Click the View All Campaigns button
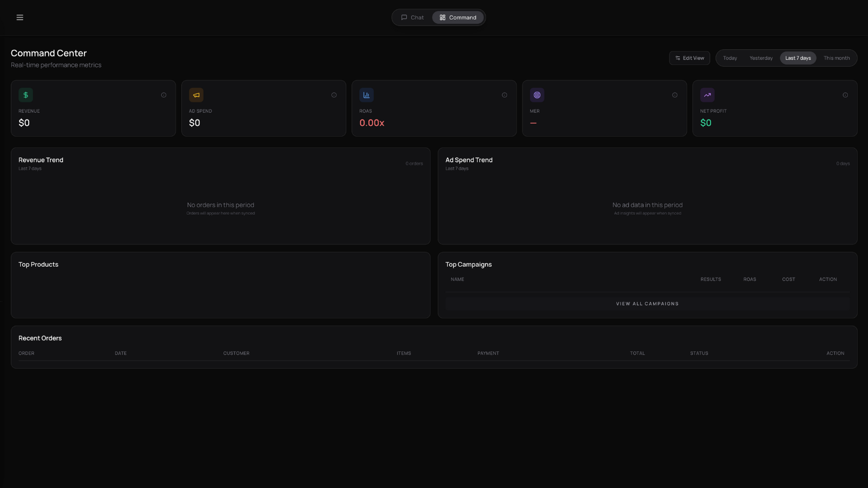The width and height of the screenshot is (868, 488). (x=647, y=304)
